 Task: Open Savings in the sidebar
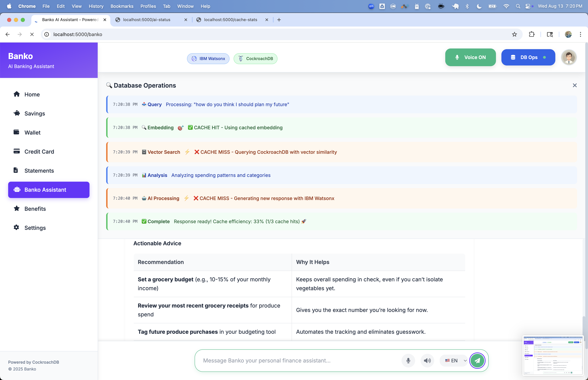click(35, 113)
